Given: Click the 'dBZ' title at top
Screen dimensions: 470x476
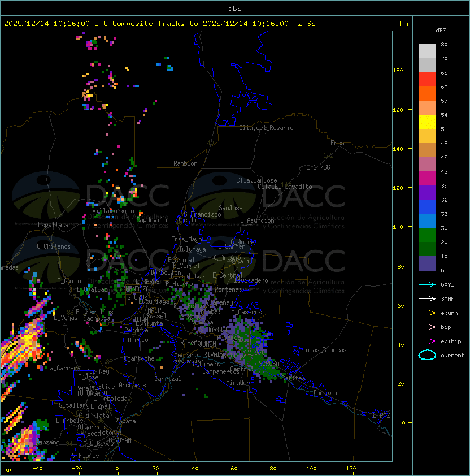Looking at the screenshot, I should click(x=235, y=8).
